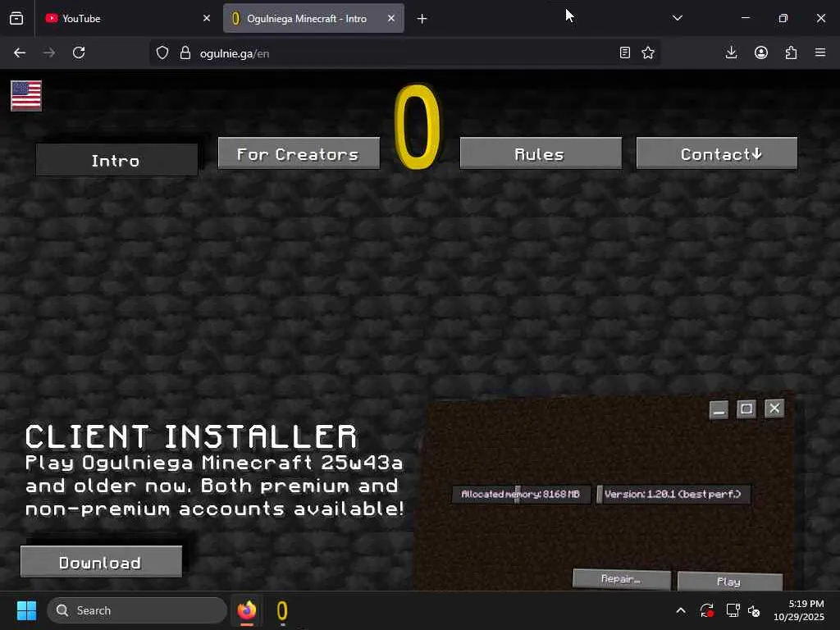Close the Ogulniega Minecraft tab
The width and height of the screenshot is (840, 630).
click(x=391, y=18)
